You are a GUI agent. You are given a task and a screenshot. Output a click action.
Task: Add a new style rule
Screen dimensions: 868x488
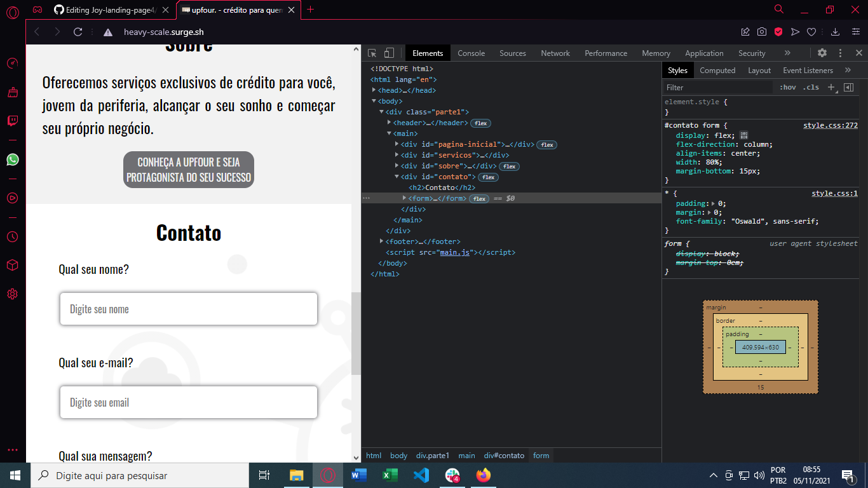click(x=831, y=87)
